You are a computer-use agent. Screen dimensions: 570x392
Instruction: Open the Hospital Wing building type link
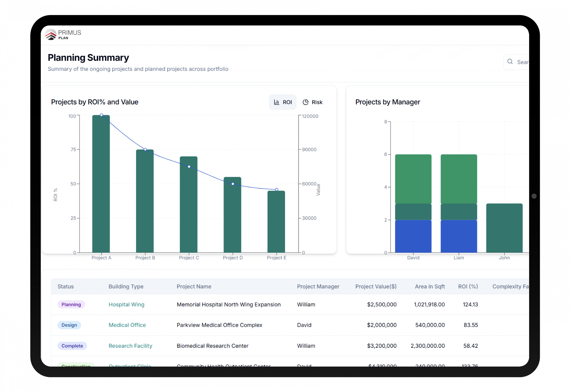[126, 305]
